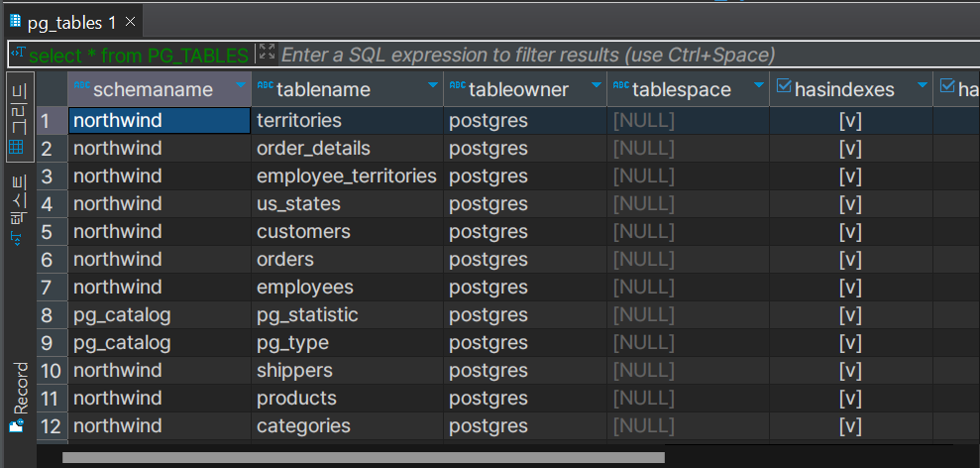Toggle hasindexes value for employee_territories row
Screen dimensions: 980x468
(x=850, y=175)
